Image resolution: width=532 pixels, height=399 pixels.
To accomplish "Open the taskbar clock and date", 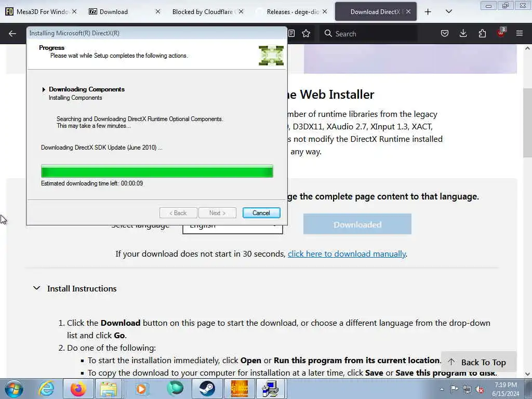I will point(506,389).
